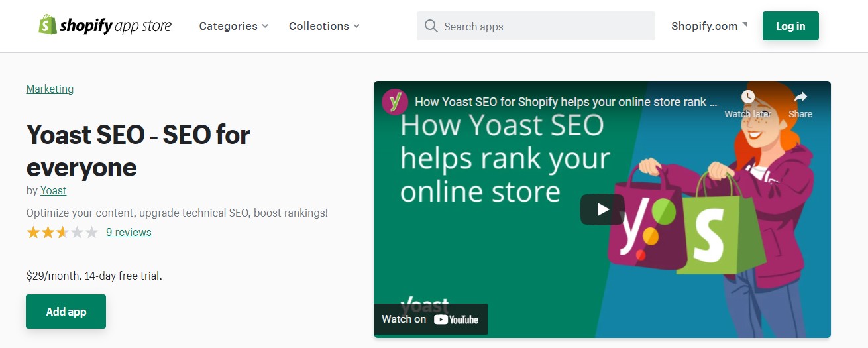Click the Shopify app store logo

(105, 26)
